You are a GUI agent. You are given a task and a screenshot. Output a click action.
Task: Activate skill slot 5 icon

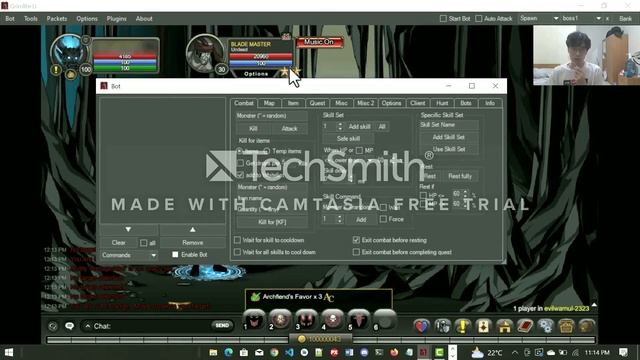click(359, 320)
